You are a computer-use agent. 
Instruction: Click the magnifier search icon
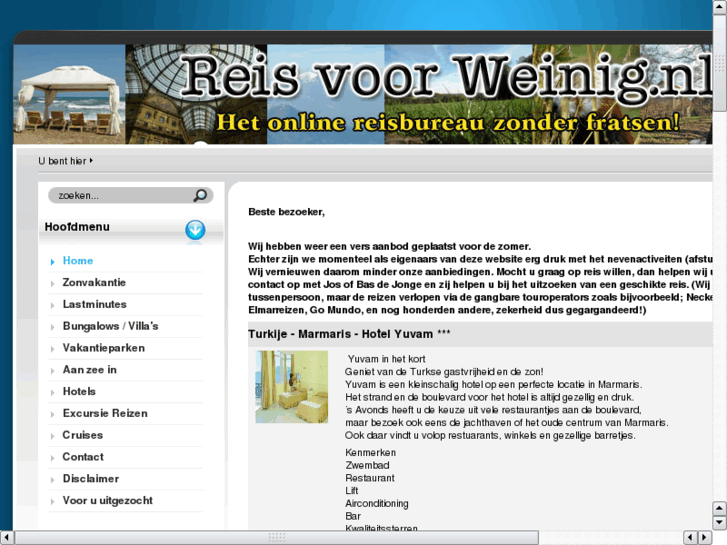pos(200,195)
